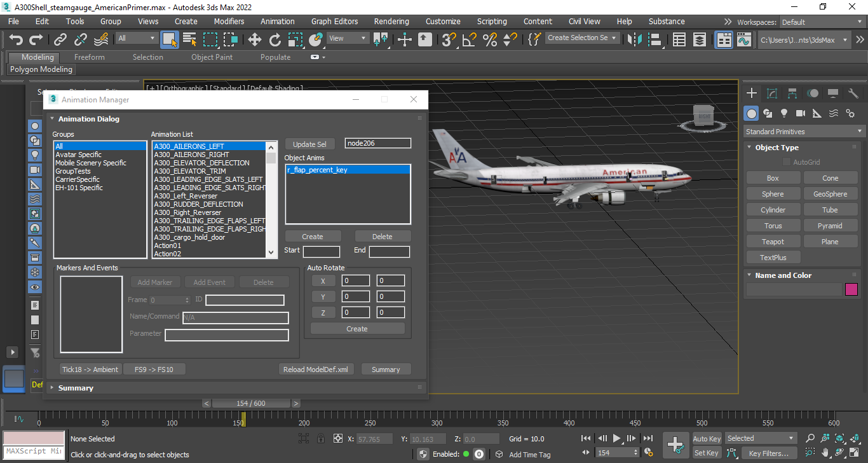
Task: Enable the AutoGrid checkbox
Action: [787, 162]
